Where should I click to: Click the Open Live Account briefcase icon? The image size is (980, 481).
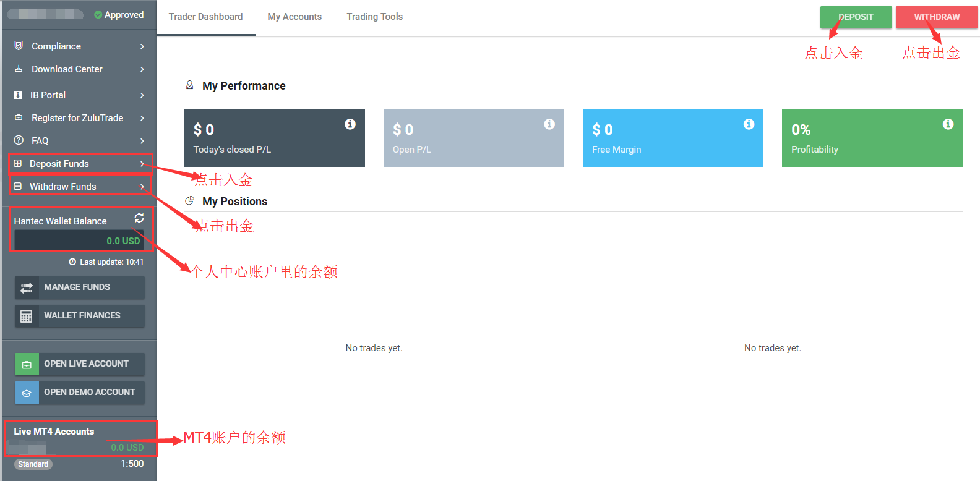27,364
